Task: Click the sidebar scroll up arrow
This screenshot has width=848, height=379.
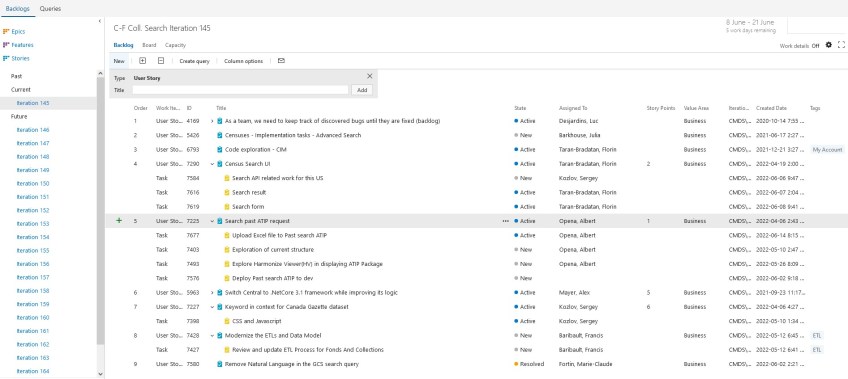Action: coord(100,74)
